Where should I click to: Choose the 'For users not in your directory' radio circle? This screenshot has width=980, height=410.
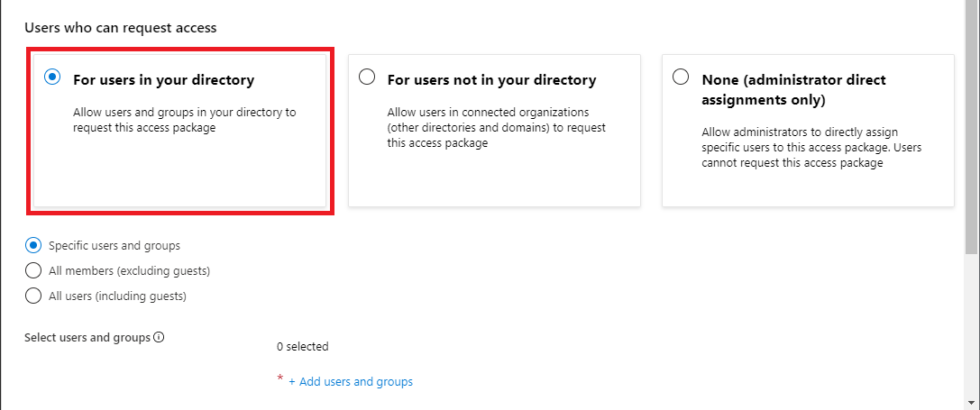pyautogui.click(x=367, y=77)
